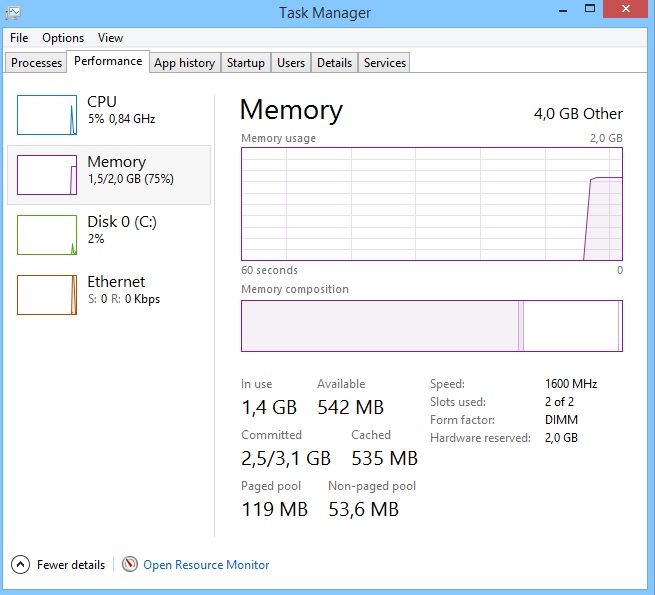Select the Memory mini graph thumbnail
The width and height of the screenshot is (655, 595).
[47, 175]
